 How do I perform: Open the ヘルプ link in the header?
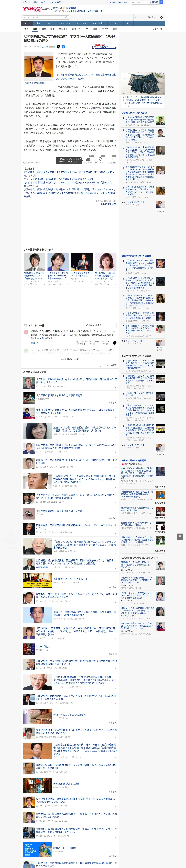pos(127,2)
